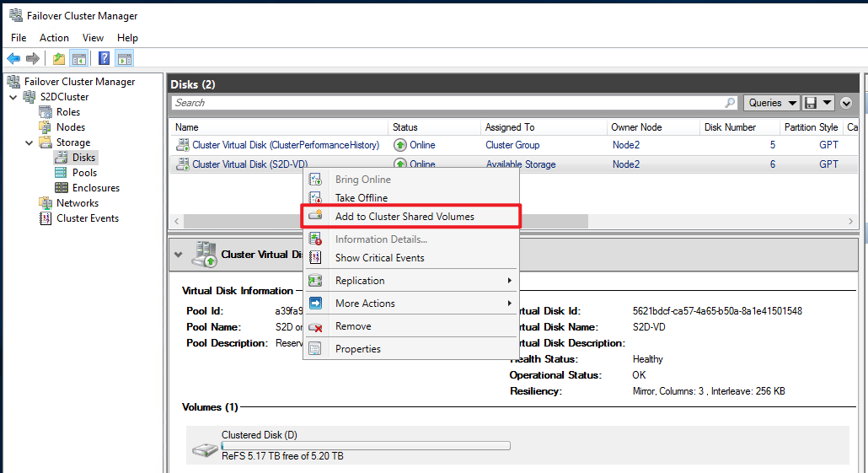Screen dimensions: 868x473
Task: Open the File menu
Action: [19, 38]
